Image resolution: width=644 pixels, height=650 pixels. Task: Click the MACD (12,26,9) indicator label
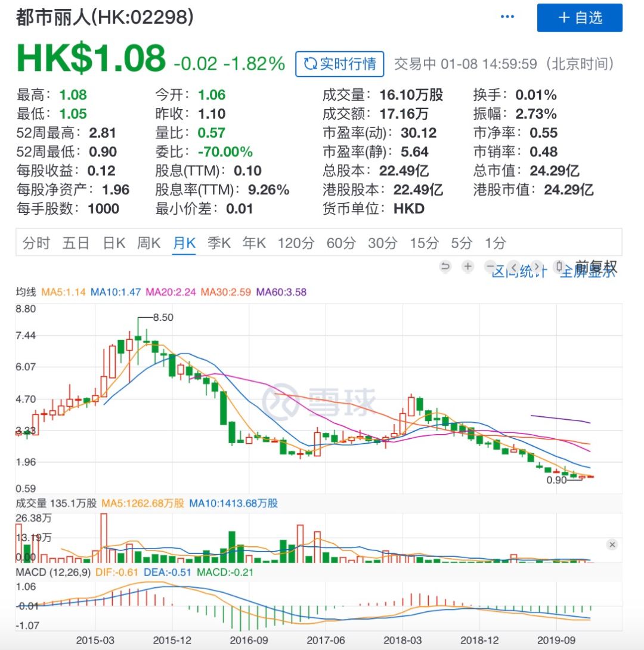tap(53, 572)
